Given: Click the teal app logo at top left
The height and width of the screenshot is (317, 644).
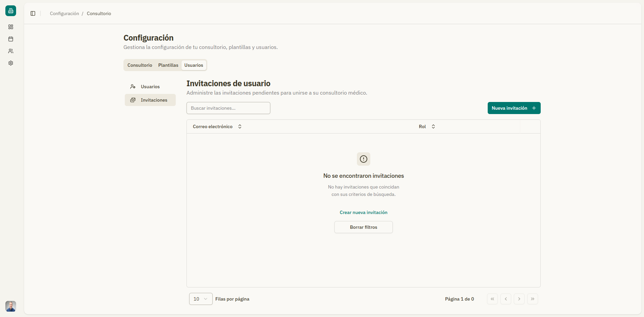Looking at the screenshot, I should tap(10, 11).
